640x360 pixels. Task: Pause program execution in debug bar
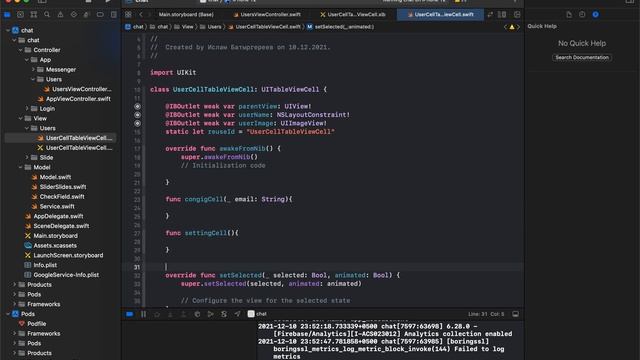pyautogui.click(x=143, y=314)
